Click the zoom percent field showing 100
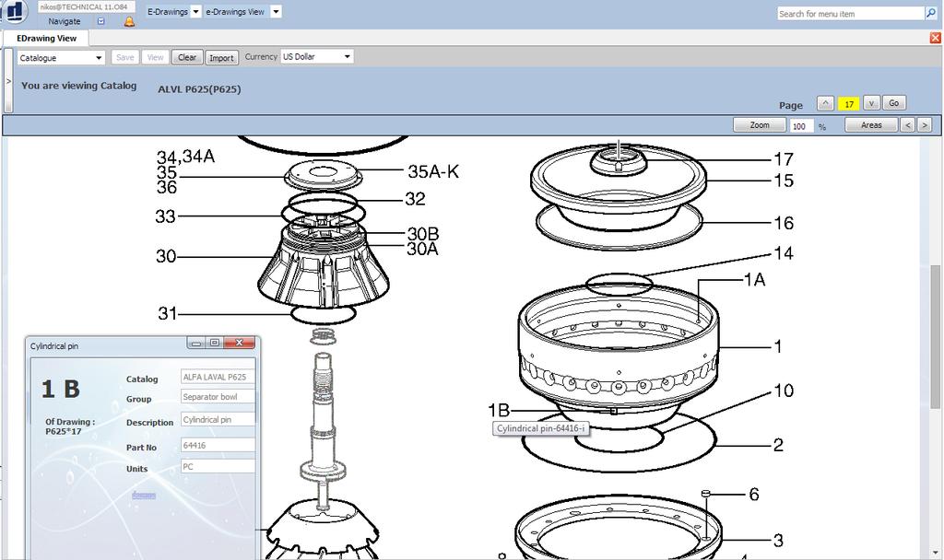Viewport: 944px width, 560px height. coord(801,125)
